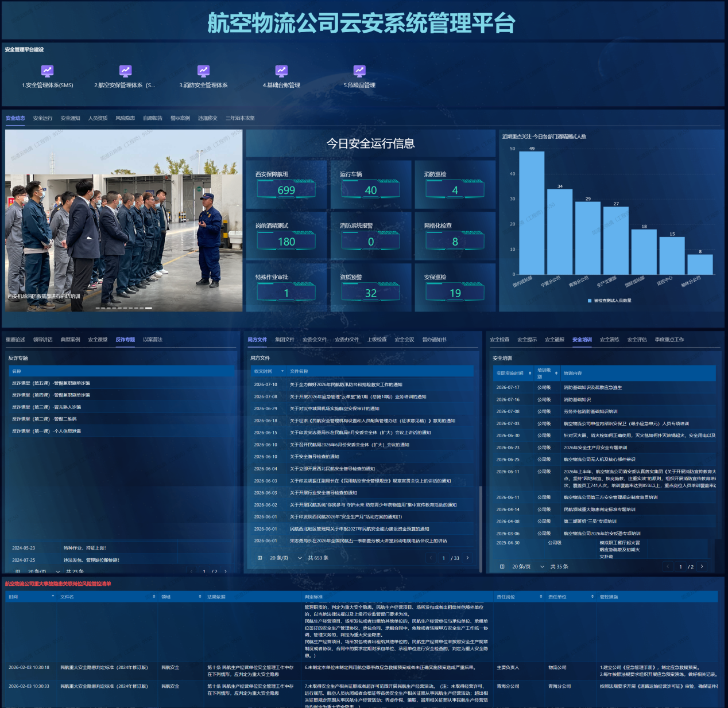Open the 岗前酒精测试 180 card
728x708 pixels.
click(x=286, y=236)
